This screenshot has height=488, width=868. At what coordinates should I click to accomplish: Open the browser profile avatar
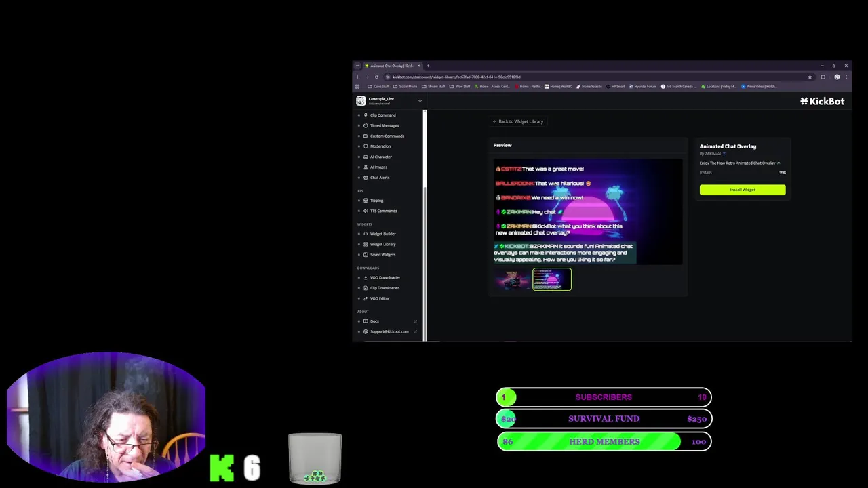click(x=837, y=77)
